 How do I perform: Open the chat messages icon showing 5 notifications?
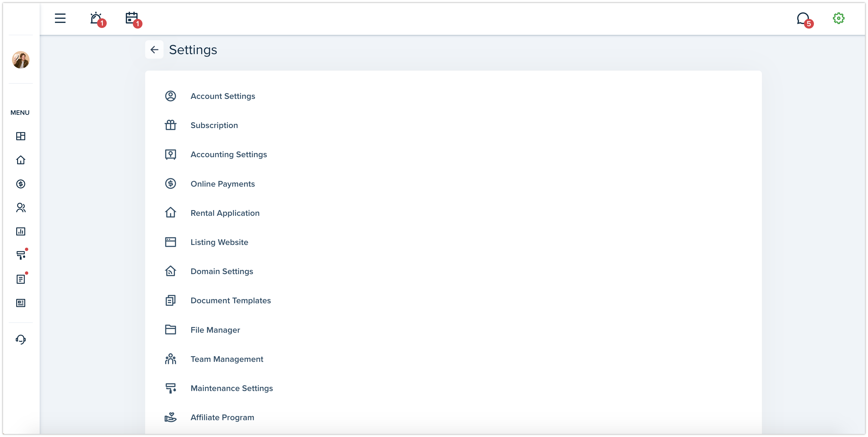[804, 19]
